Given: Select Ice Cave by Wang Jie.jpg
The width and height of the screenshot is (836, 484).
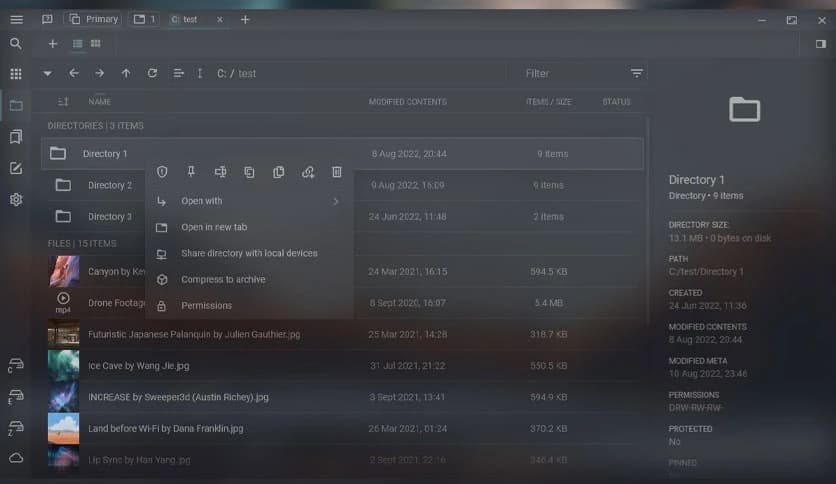Looking at the screenshot, I should pyautogui.click(x=139, y=366).
